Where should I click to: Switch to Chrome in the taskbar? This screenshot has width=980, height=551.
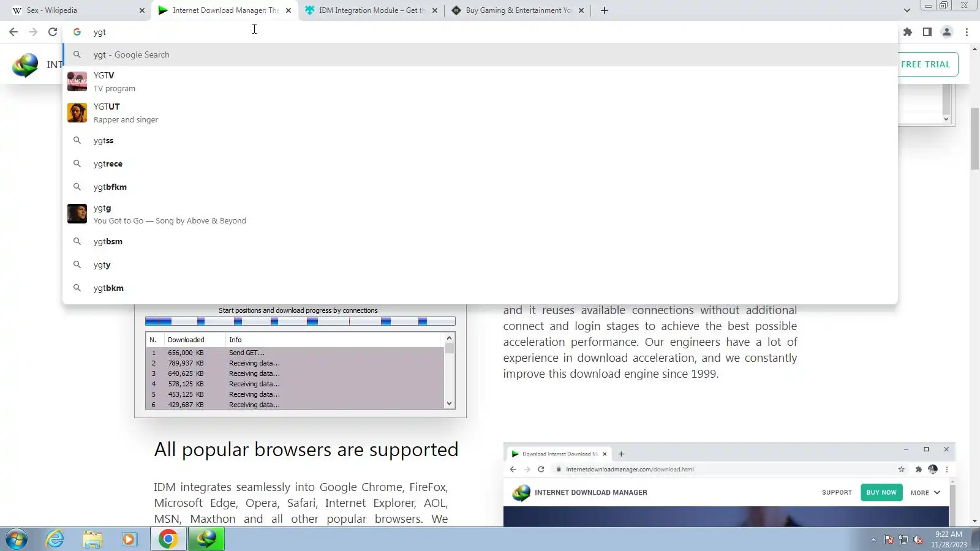pos(168,539)
